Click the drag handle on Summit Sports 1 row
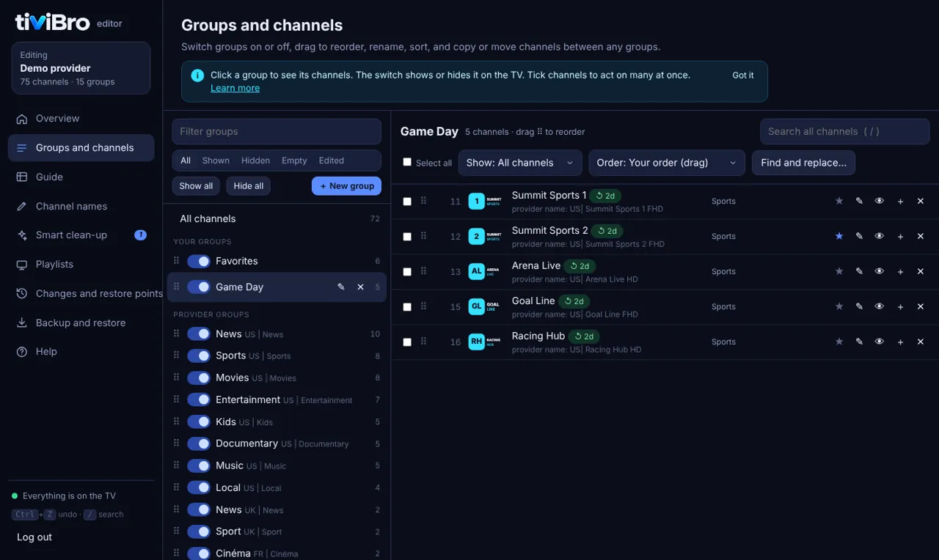Viewport: 939px width, 560px height. pyautogui.click(x=423, y=202)
